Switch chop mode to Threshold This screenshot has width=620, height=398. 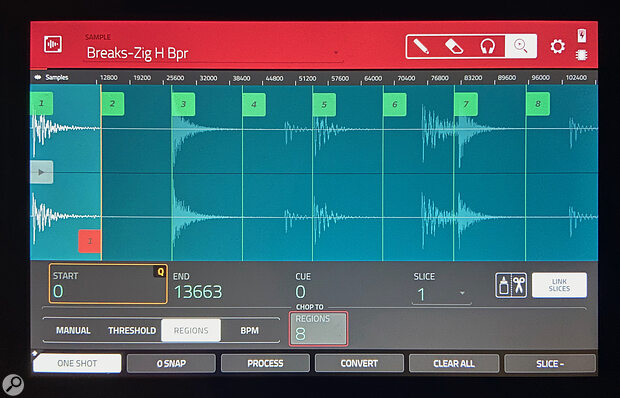pos(132,330)
